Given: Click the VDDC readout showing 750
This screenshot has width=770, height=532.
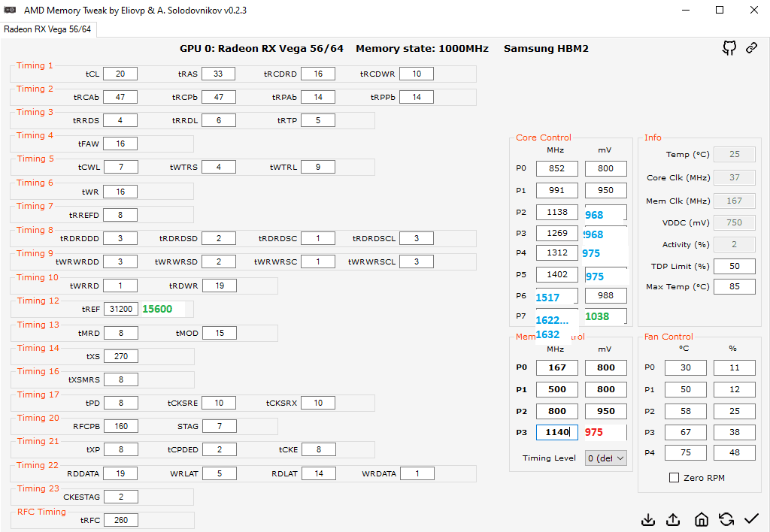Looking at the screenshot, I should tap(734, 223).
